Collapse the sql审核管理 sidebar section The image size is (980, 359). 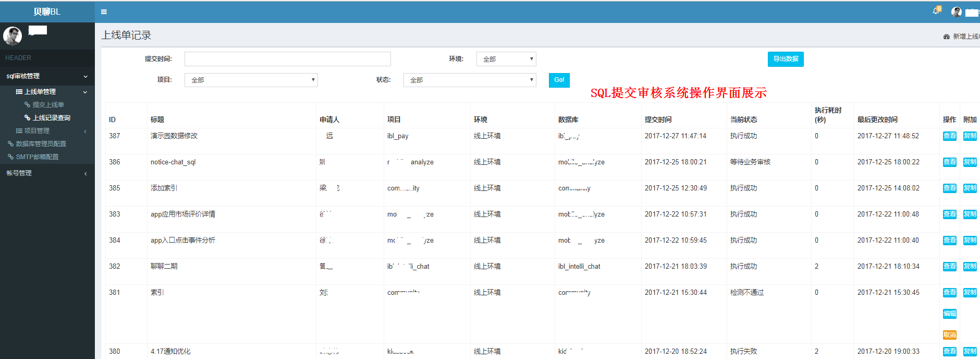[47, 76]
